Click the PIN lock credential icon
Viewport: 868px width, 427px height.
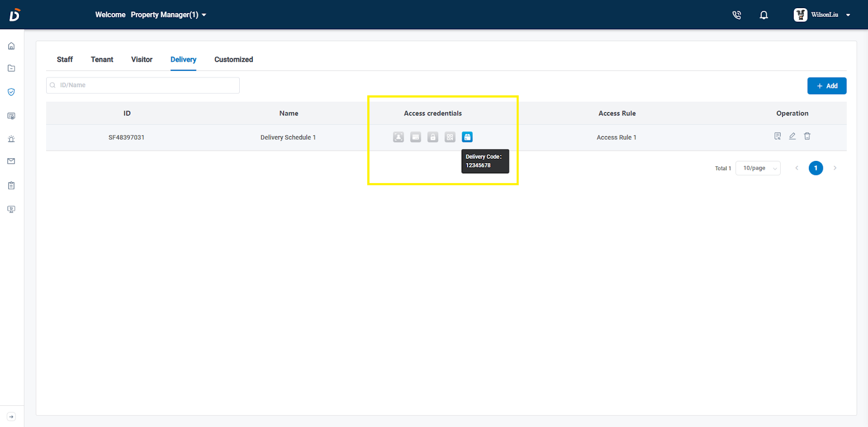[432, 137]
